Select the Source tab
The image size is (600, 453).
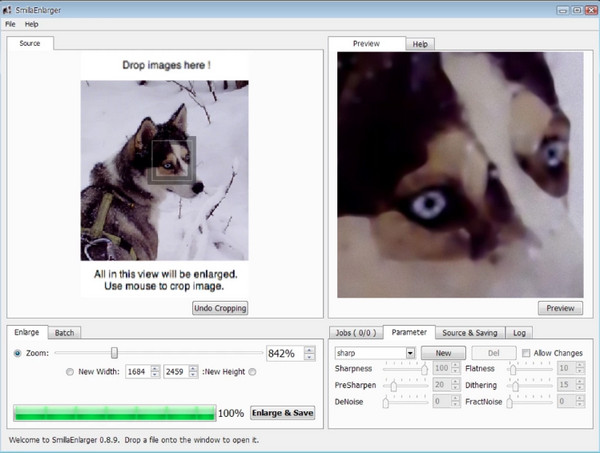tap(30, 43)
